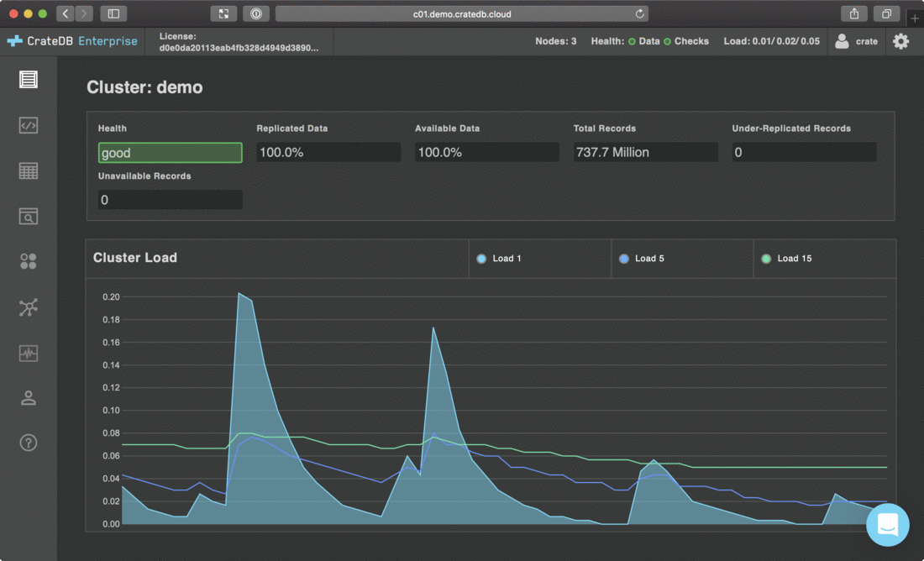The image size is (924, 561).
Task: Click the 1Password extension icon
Action: pos(255,13)
